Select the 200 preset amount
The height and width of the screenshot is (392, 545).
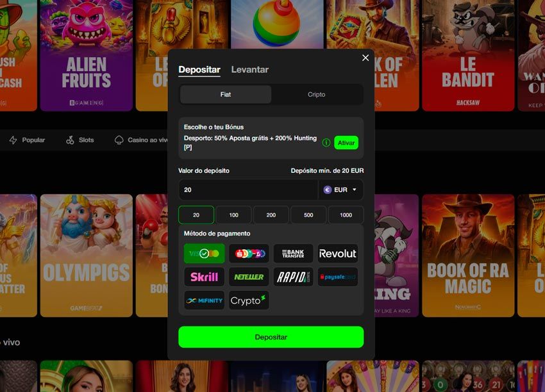click(271, 215)
